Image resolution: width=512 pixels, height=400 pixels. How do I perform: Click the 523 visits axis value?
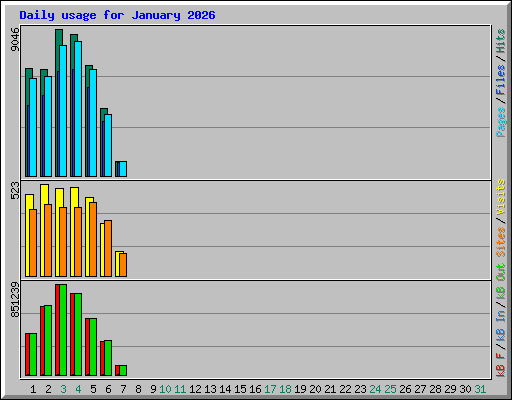point(15,190)
